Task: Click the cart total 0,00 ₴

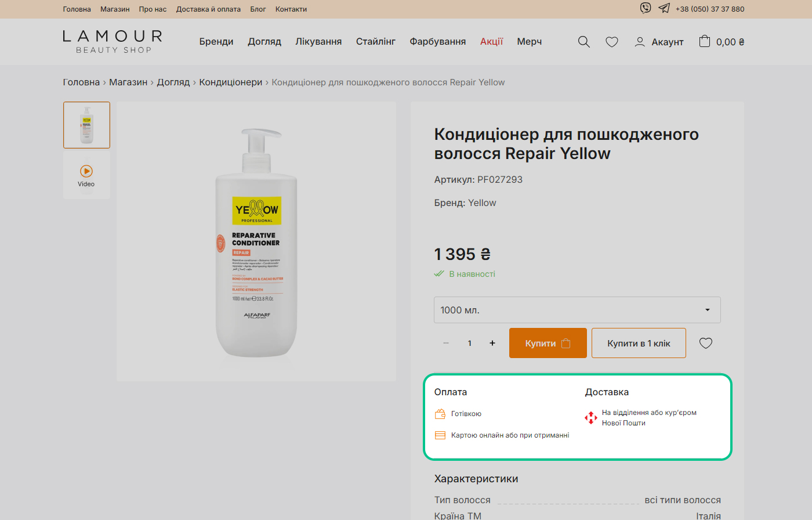Action: pyautogui.click(x=730, y=42)
